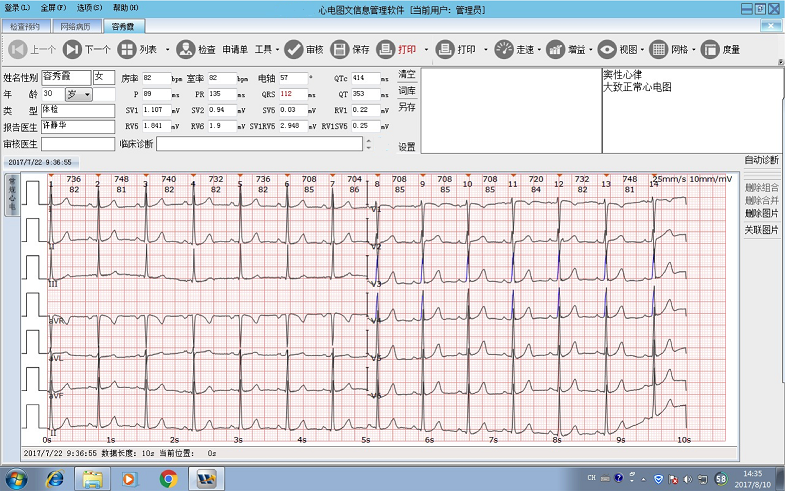This screenshot has width=785, height=491.
Task: Expand the red 打印 dropdown arrow
Action: point(426,50)
